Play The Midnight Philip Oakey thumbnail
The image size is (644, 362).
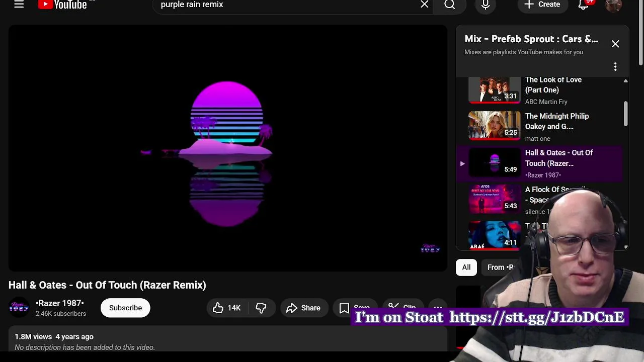click(x=495, y=125)
